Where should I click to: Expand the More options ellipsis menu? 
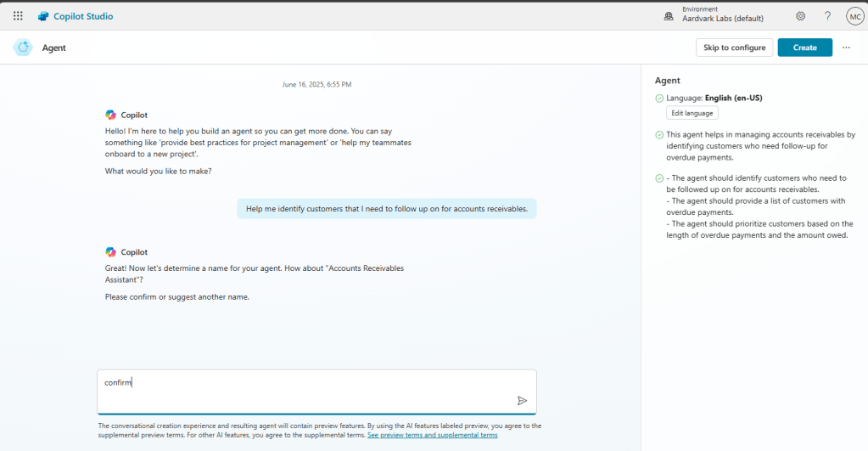pos(846,48)
